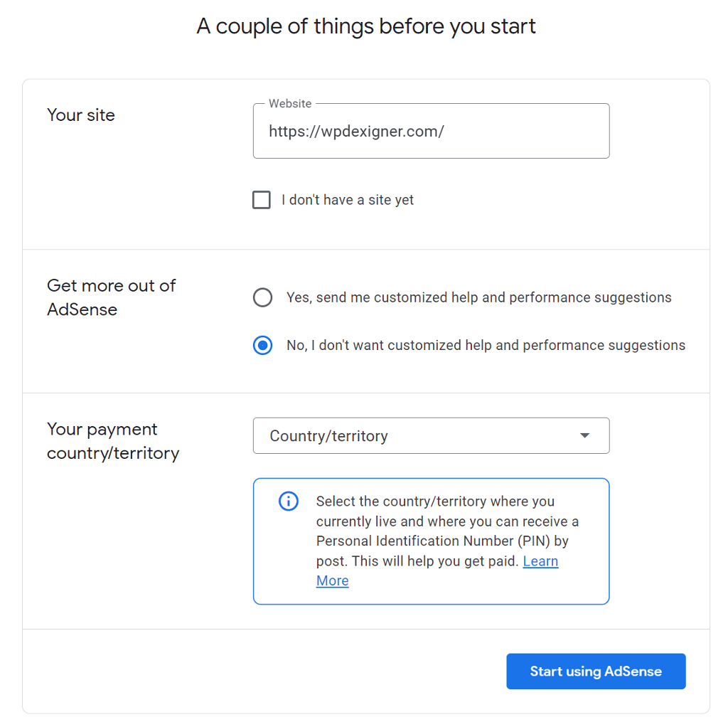Check the "I don't have a site yet" box
This screenshot has width=728, height=722.
point(262,200)
